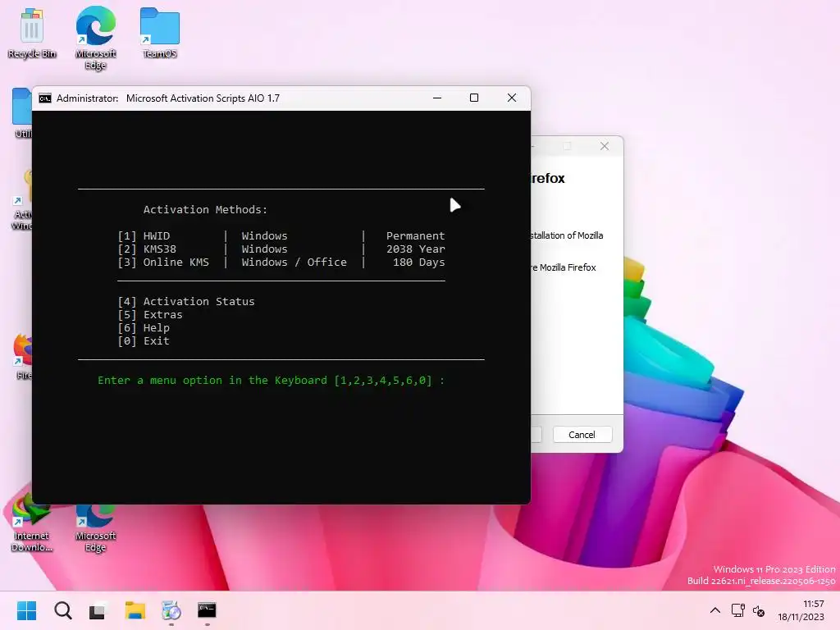
Task: Close the Firefox installer window
Action: point(605,146)
